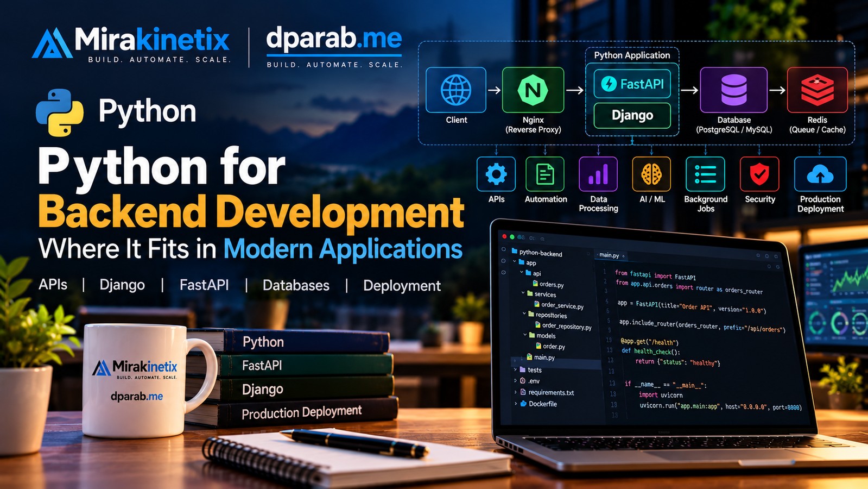
Task: Click the APIs gear icon
Action: tap(496, 174)
